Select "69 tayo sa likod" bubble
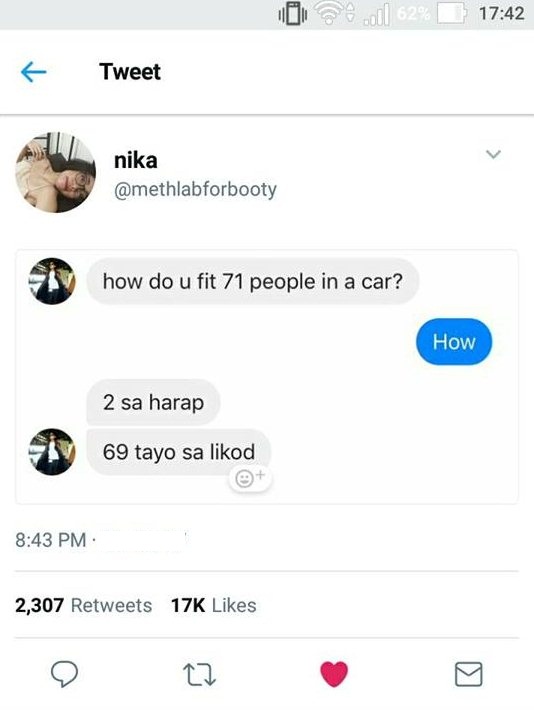 coord(179,452)
